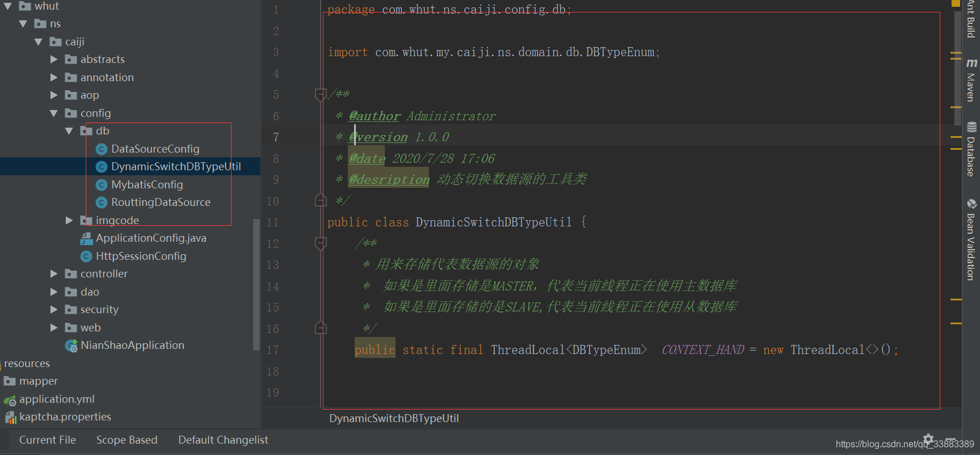Image resolution: width=980 pixels, height=455 pixels.
Task: Expand the annotation package
Action: coord(54,77)
